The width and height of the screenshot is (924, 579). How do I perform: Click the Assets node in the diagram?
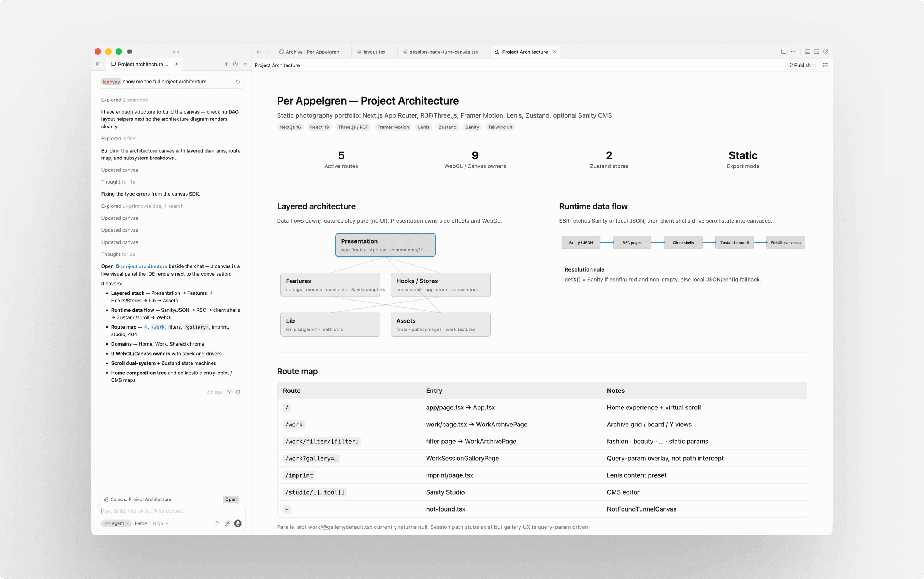coord(441,325)
